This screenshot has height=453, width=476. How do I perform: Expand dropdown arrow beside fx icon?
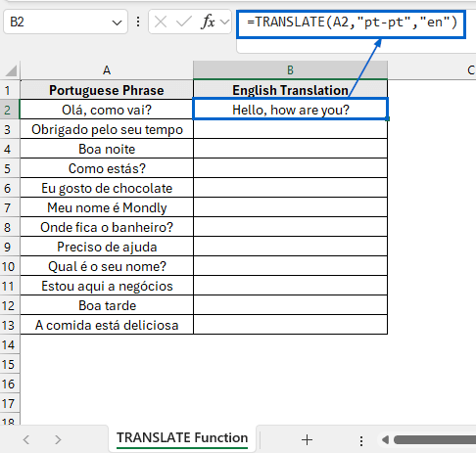click(x=224, y=23)
